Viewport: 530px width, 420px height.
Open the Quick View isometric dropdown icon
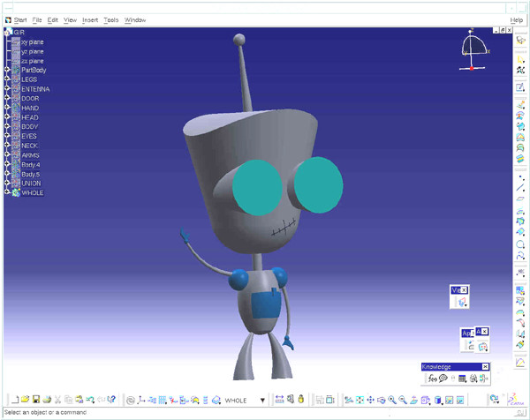(x=425, y=400)
